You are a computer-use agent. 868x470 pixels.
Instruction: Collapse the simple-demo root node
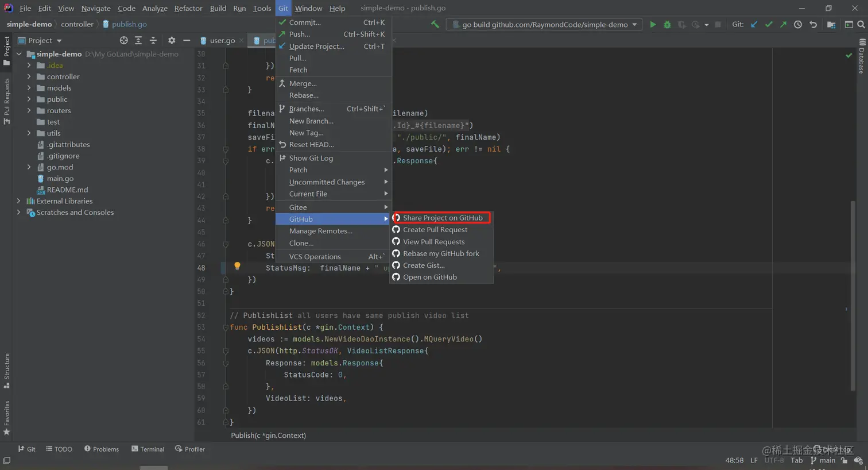click(18, 54)
